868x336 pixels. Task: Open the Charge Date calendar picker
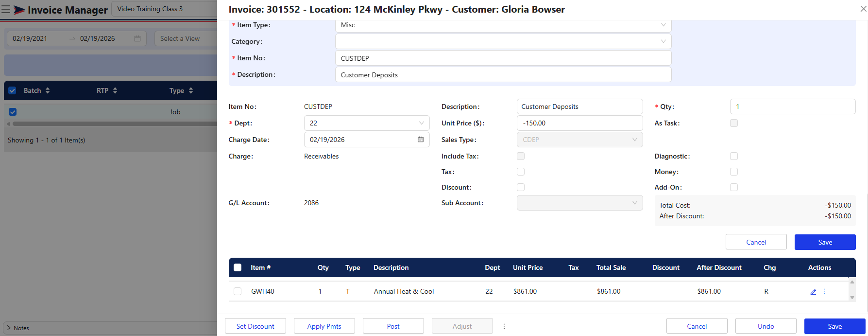pos(420,140)
